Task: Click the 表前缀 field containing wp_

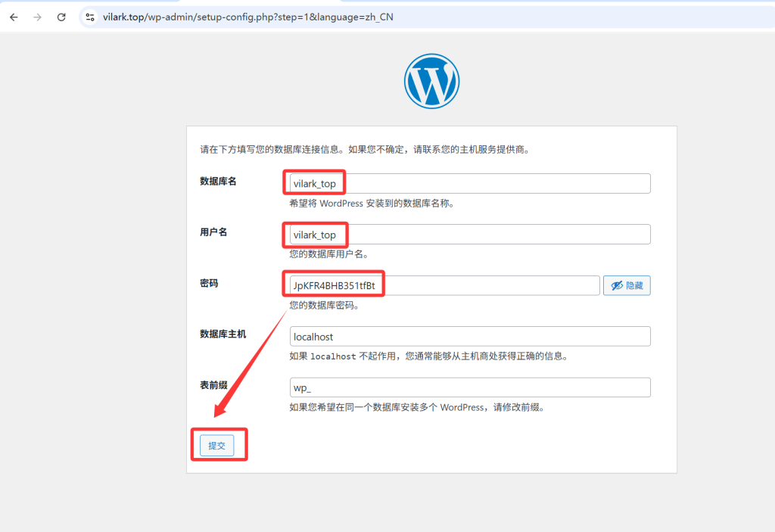Action: (469, 387)
